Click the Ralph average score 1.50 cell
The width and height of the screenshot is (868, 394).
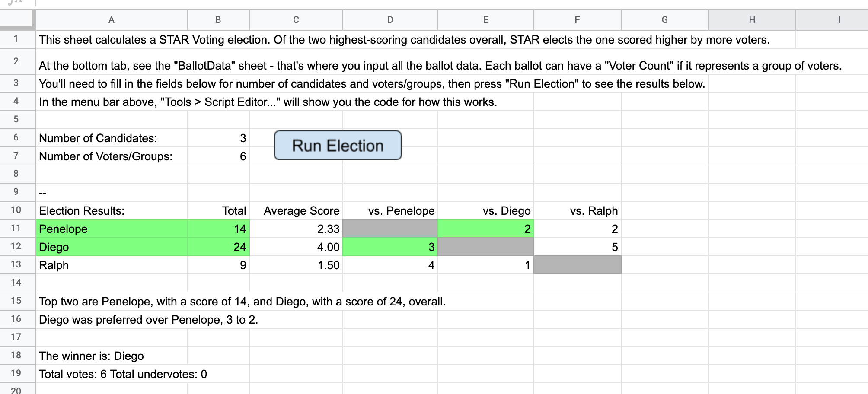tap(296, 265)
